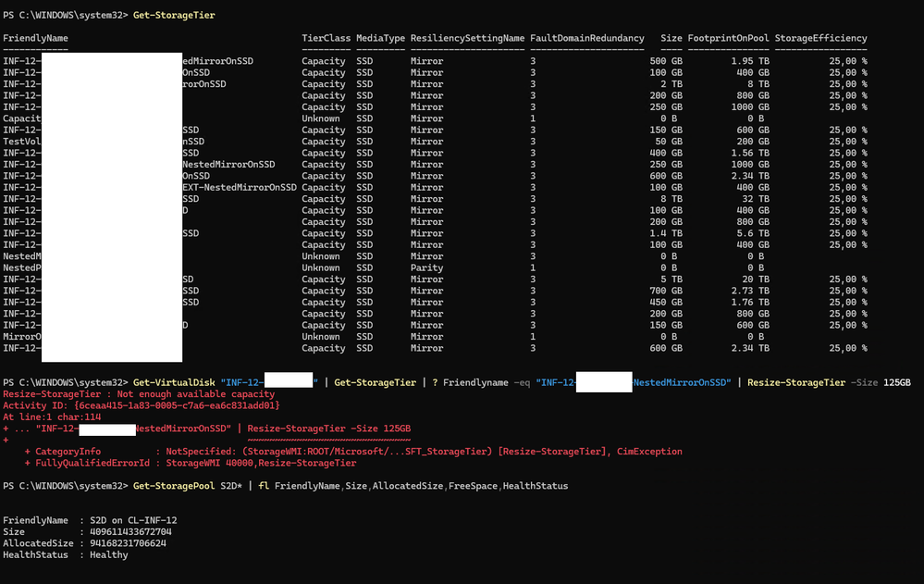924x584 pixels.
Task: Select the allocated size value 94168231706624
Action: [x=128, y=543]
